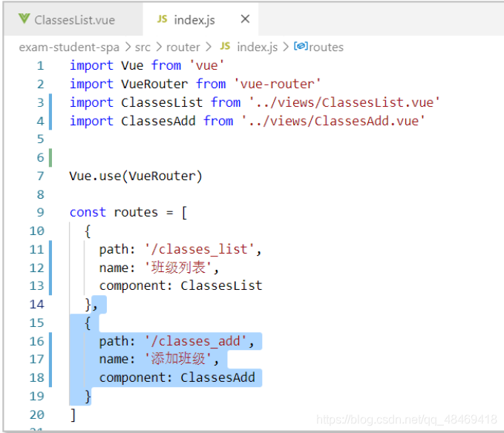The width and height of the screenshot is (504, 433).
Task: Click 'vue-router' string on line 2
Action: (277, 84)
